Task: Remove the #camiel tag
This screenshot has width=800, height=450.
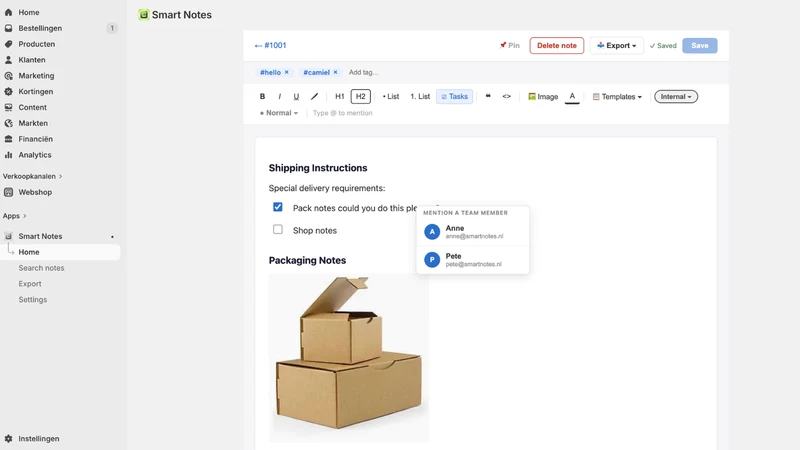Action: [335, 72]
